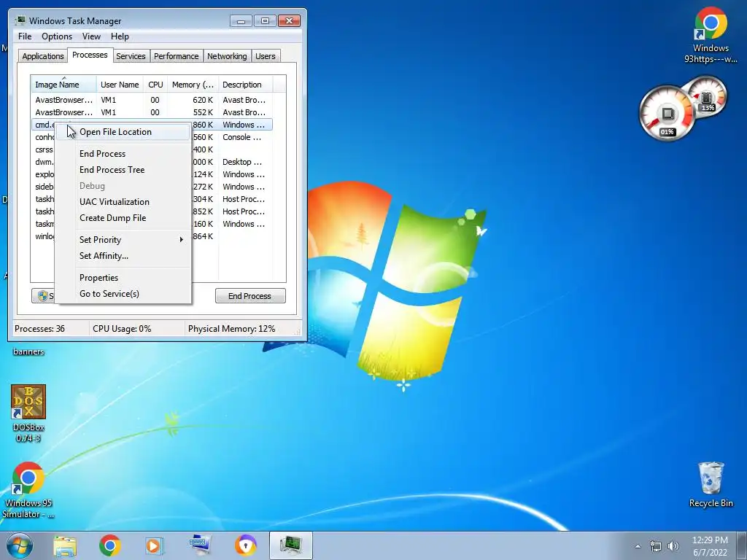747x560 pixels.
Task: Open the volume speaker tray icon
Action: click(x=673, y=546)
